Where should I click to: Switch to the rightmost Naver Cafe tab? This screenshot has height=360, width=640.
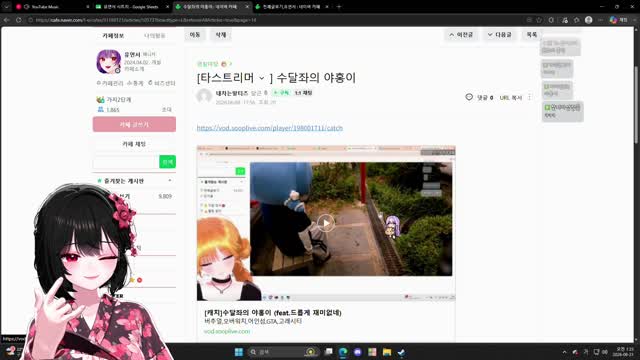(x=291, y=7)
